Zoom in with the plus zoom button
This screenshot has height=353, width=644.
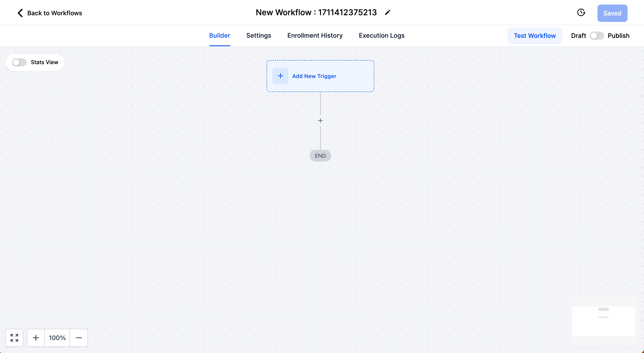pos(36,338)
